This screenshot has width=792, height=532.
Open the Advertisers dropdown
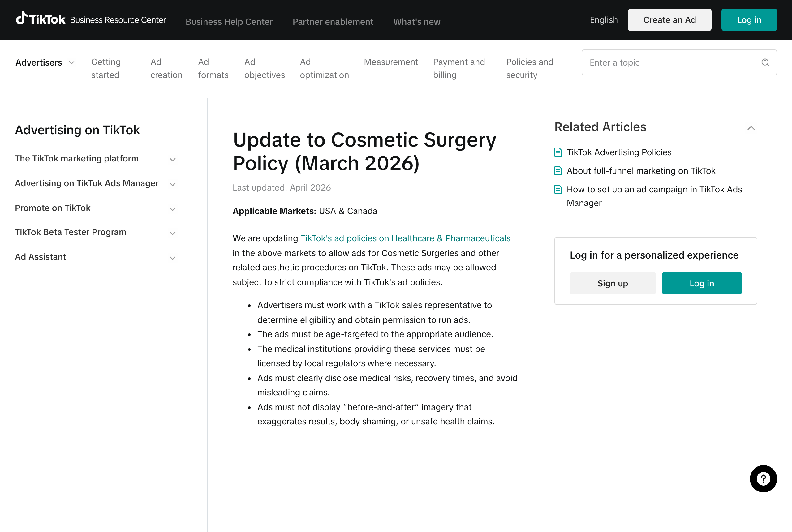pyautogui.click(x=45, y=62)
